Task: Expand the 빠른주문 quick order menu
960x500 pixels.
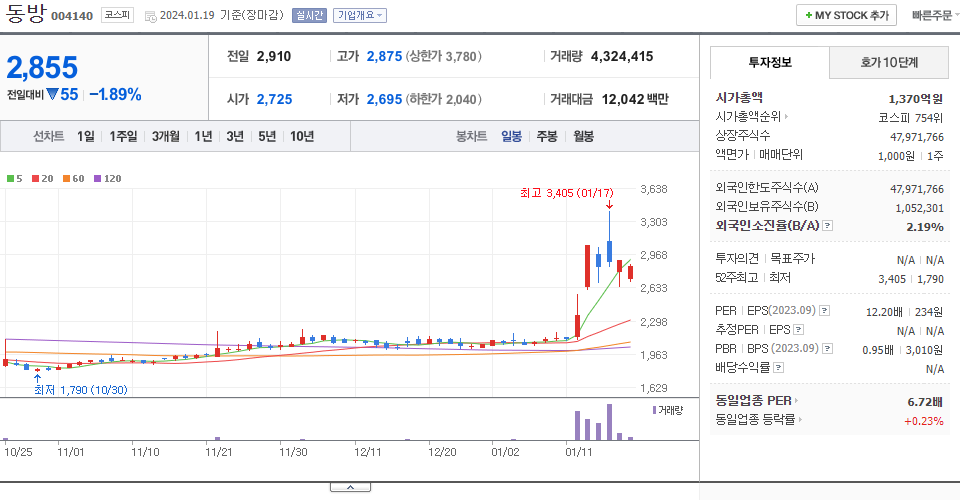Action: (x=935, y=15)
